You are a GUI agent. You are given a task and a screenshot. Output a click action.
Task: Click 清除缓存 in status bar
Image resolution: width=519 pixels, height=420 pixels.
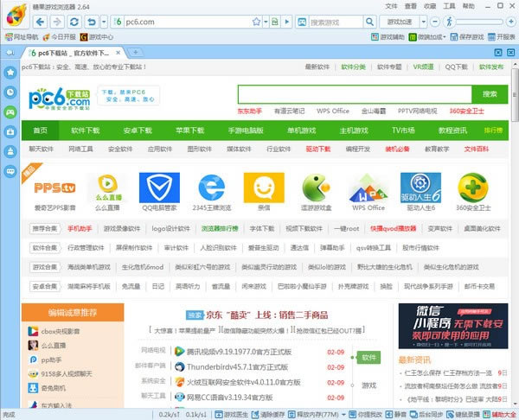tap(267, 415)
